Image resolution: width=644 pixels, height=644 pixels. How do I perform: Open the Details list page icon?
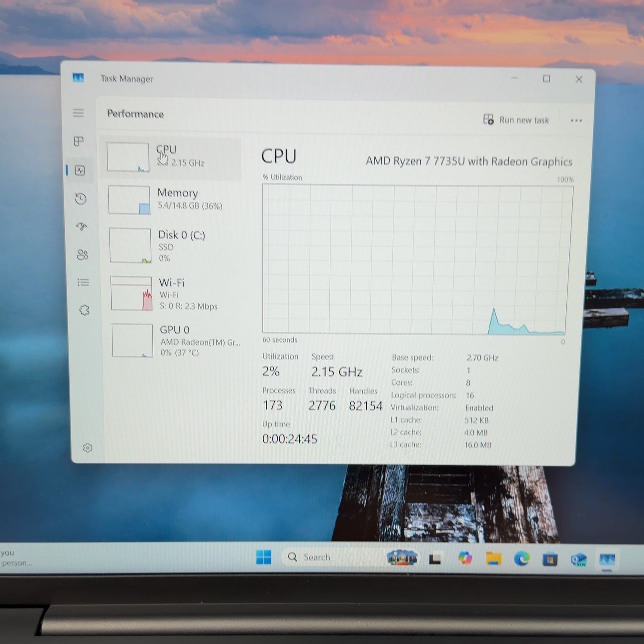coord(83,282)
